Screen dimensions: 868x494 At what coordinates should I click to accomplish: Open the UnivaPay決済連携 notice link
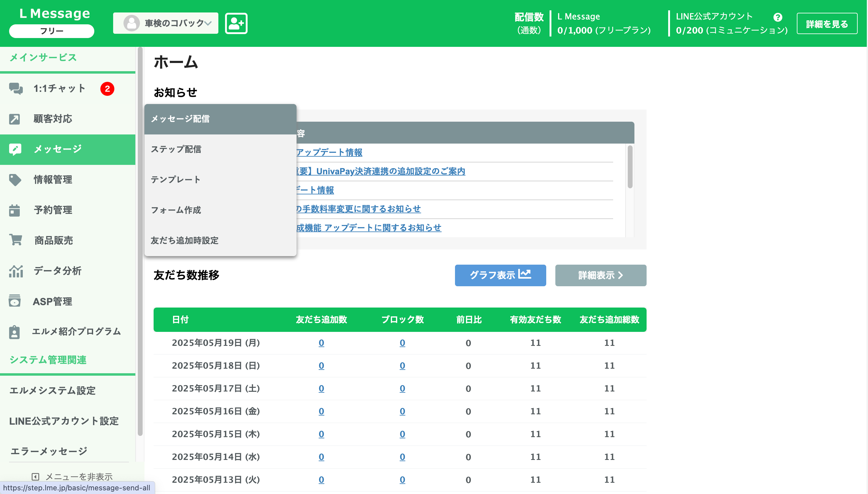click(380, 171)
